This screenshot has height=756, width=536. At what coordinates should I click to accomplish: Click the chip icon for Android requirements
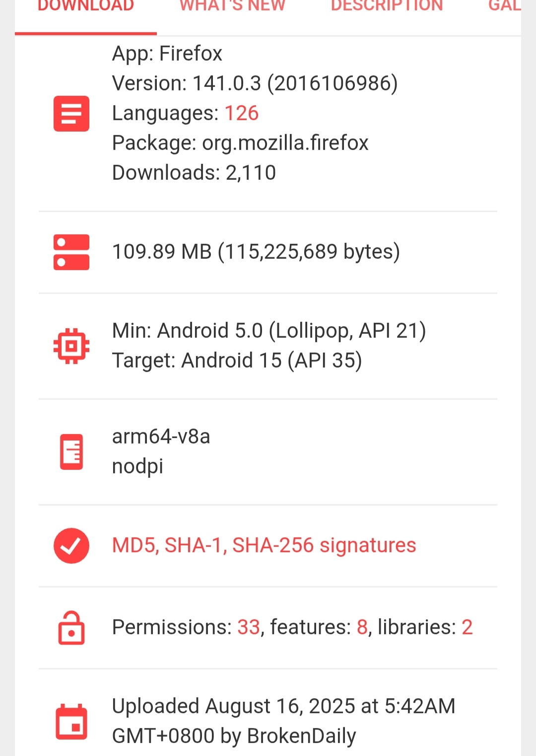click(71, 346)
